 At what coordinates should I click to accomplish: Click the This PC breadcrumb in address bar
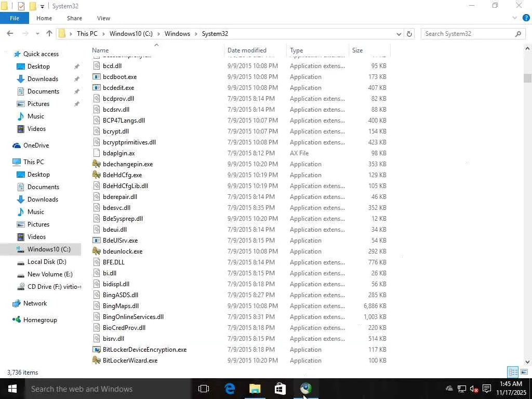pos(87,34)
